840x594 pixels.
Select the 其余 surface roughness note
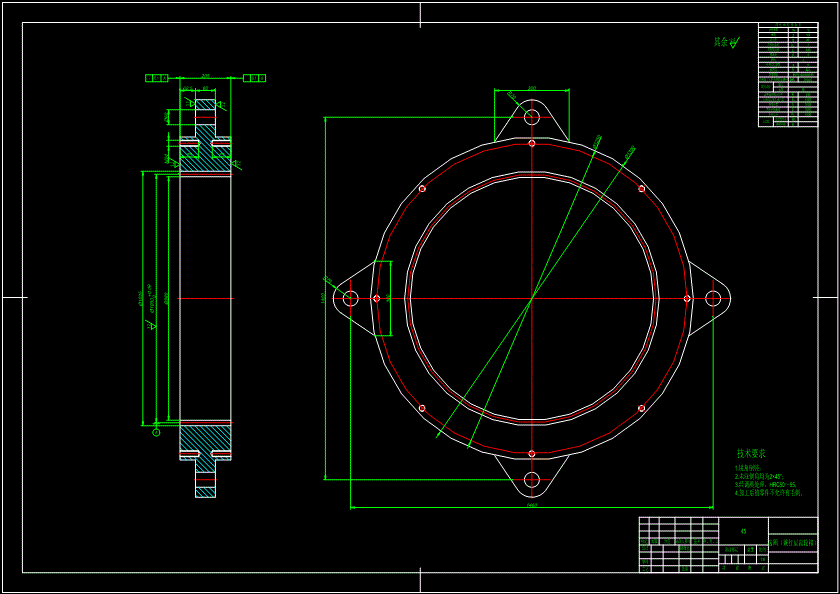pos(727,42)
